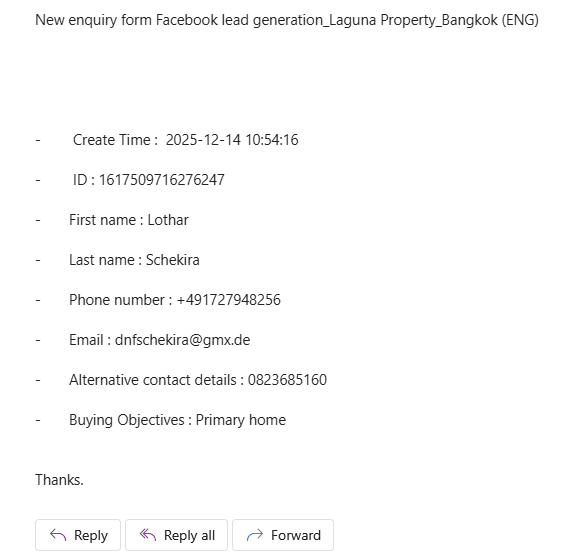
Task: Click the Forward button
Action: coord(283,535)
